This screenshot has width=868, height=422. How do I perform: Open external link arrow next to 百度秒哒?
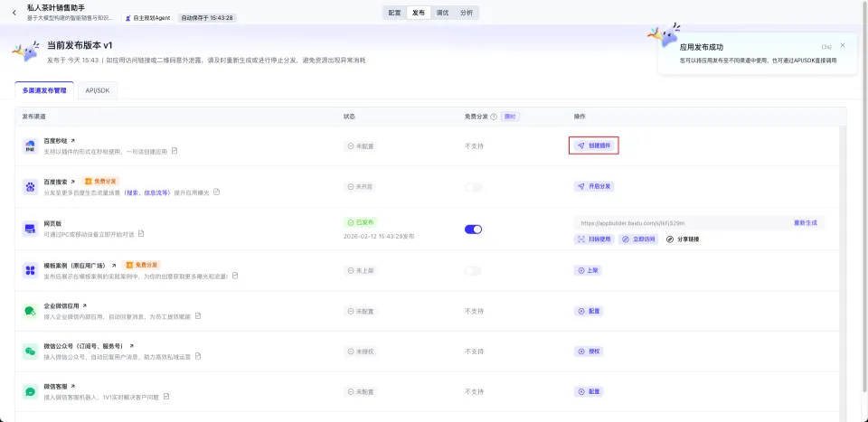(72, 141)
